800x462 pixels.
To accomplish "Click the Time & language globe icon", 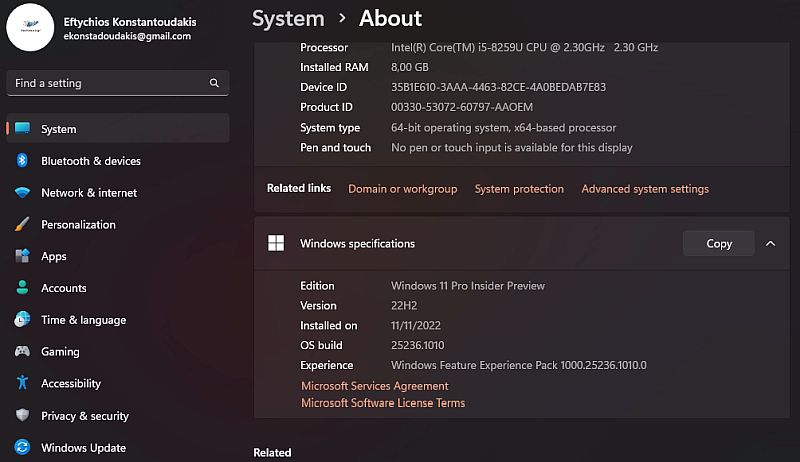I will (x=22, y=319).
